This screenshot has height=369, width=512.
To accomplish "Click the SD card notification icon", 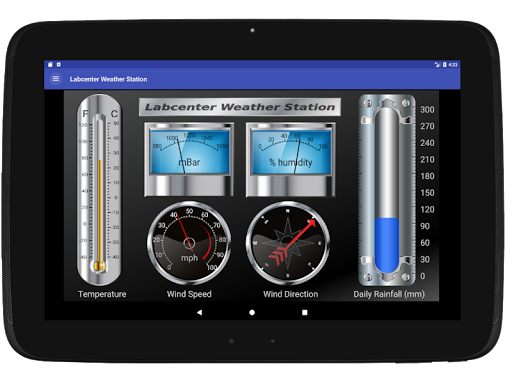I will click(50, 64).
